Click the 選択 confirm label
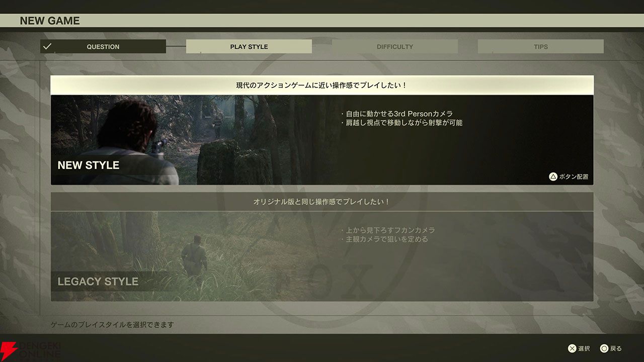The image size is (644, 362). click(x=584, y=348)
